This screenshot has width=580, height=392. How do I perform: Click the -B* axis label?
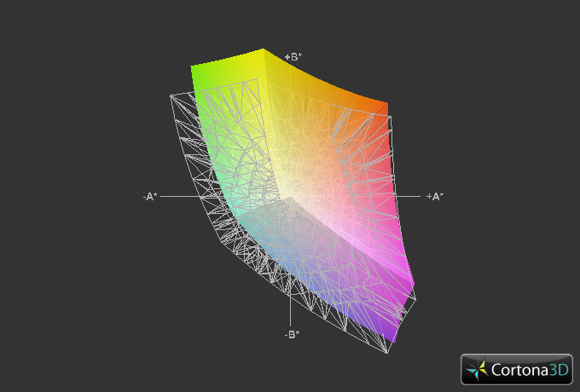click(x=292, y=334)
